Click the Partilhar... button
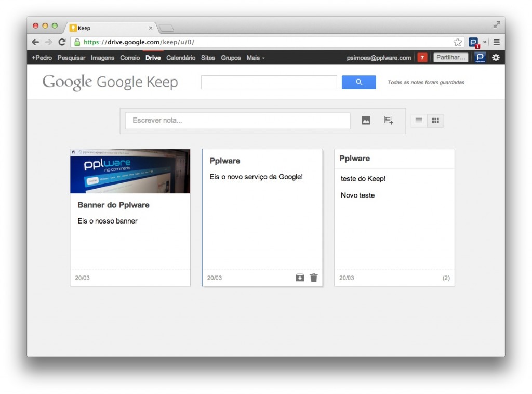This screenshot has width=532, height=394. tap(450, 57)
